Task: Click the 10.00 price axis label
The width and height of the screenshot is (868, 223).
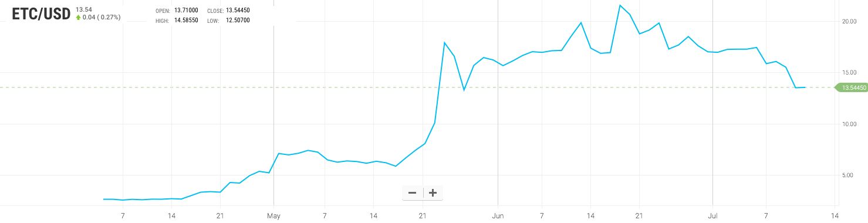Action: tap(849, 124)
